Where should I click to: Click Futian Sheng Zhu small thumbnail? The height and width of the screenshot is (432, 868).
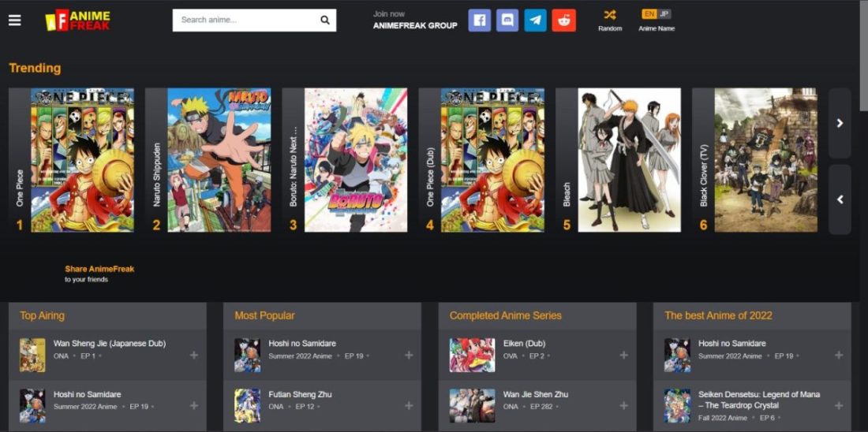point(248,406)
